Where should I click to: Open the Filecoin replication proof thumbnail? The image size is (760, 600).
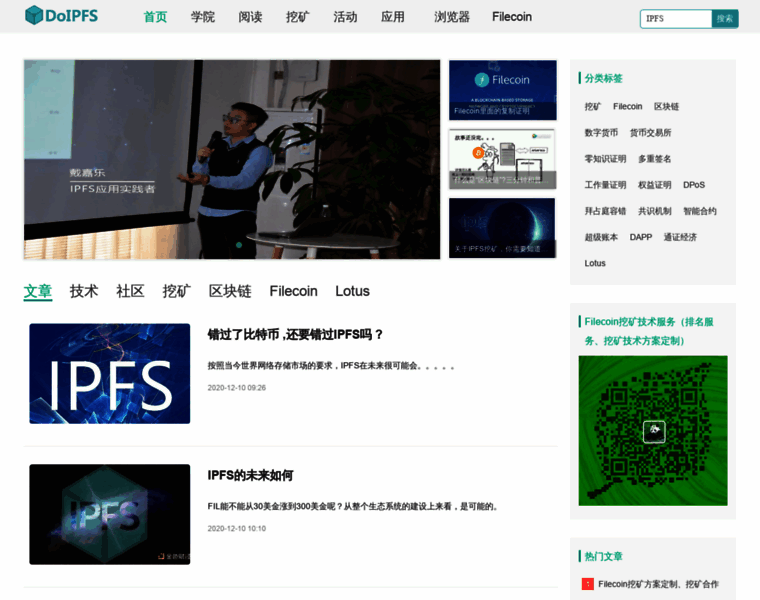pyautogui.click(x=502, y=90)
